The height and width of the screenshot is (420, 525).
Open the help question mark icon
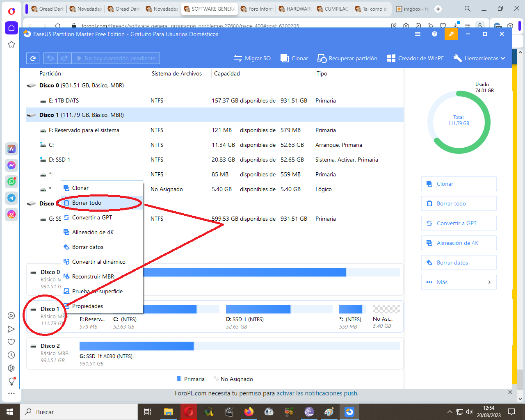[x=434, y=34]
